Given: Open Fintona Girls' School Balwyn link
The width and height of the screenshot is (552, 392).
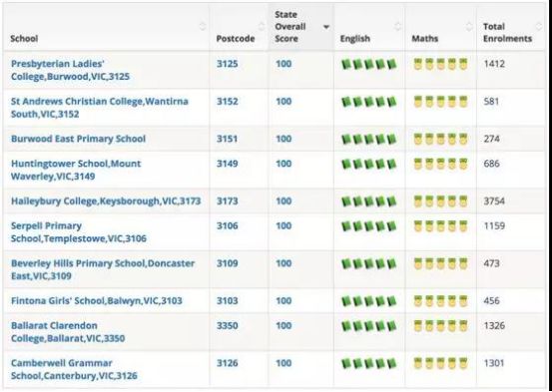Looking at the screenshot, I should pos(97,301).
